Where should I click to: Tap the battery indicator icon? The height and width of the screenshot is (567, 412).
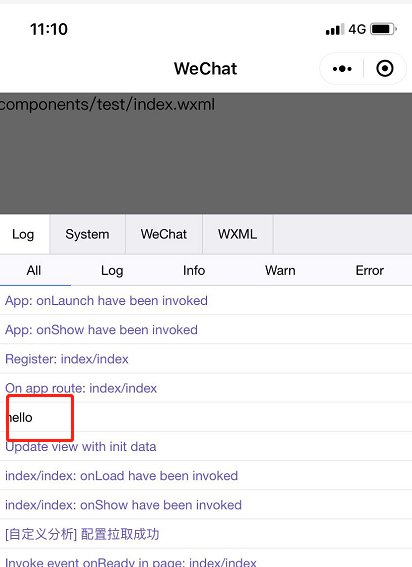(383, 29)
